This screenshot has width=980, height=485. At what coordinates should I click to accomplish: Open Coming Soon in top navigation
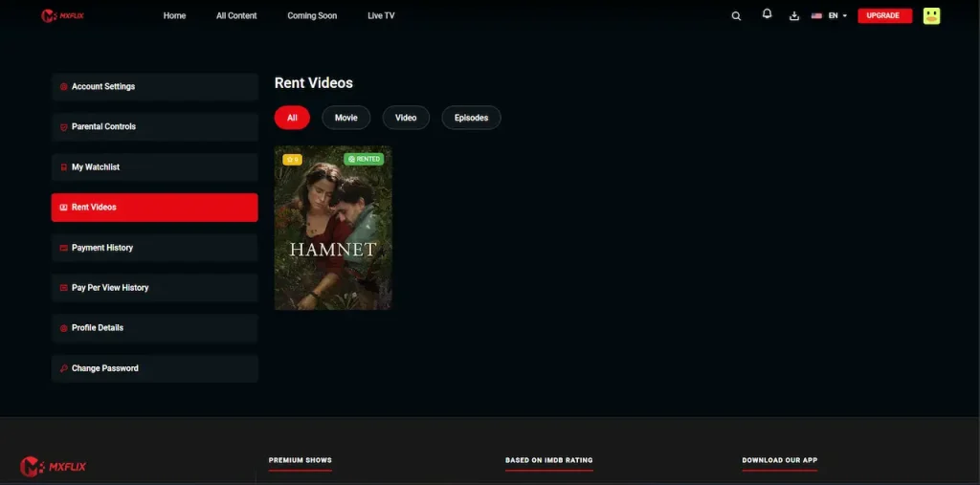pyautogui.click(x=312, y=15)
